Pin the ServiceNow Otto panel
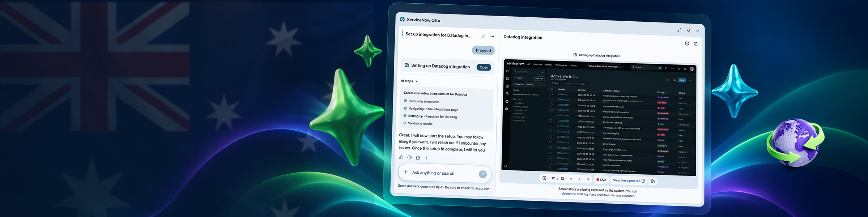The height and width of the screenshot is (217, 868). 688,30
